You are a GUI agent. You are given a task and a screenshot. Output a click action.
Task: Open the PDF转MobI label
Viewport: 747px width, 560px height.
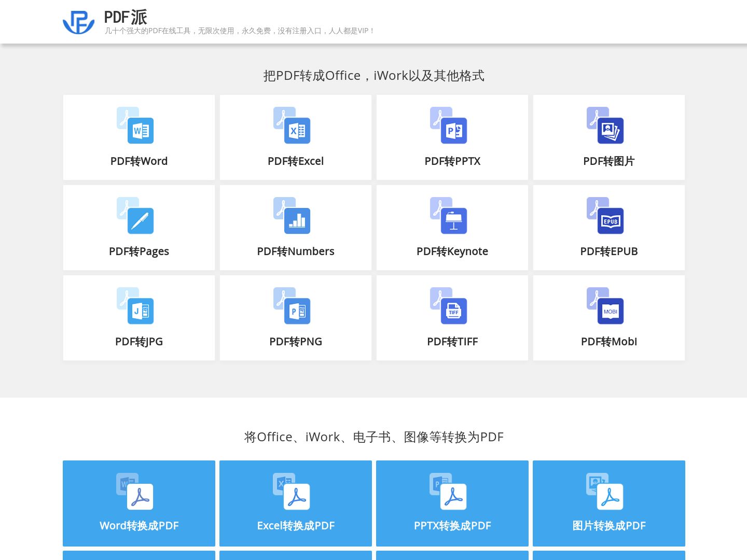(609, 342)
